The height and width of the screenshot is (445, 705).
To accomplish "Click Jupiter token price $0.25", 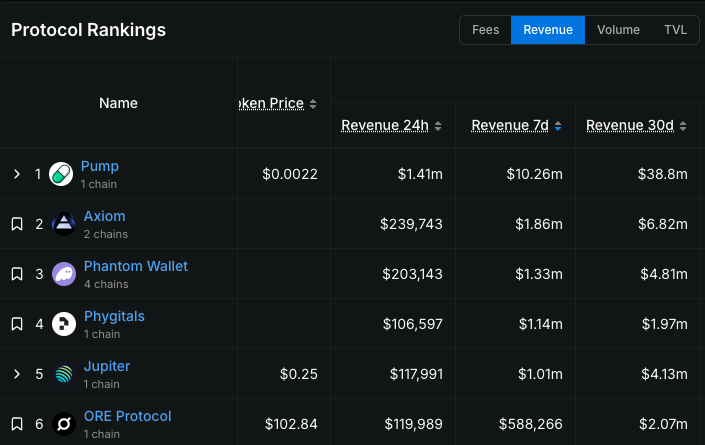I will pos(299,374).
